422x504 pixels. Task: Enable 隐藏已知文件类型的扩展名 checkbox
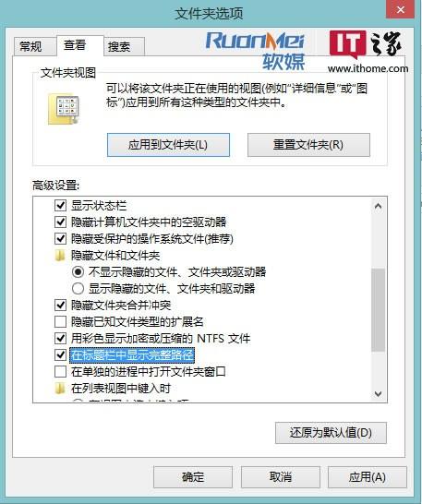tap(60, 321)
